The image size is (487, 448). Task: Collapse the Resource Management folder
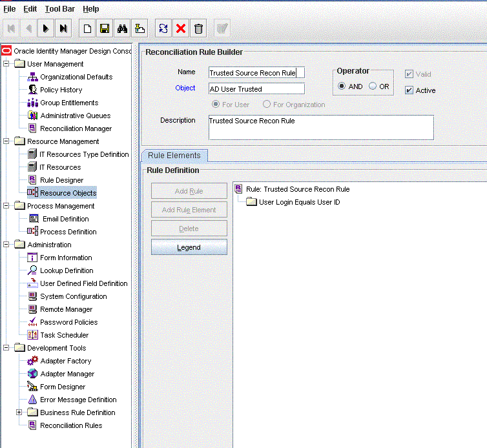pos(6,141)
